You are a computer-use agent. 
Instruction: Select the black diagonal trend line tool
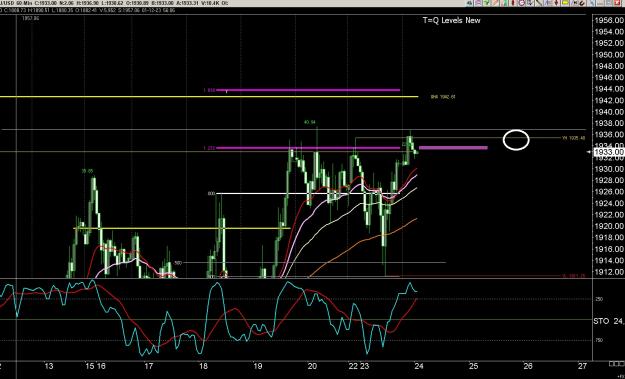coord(539,3)
